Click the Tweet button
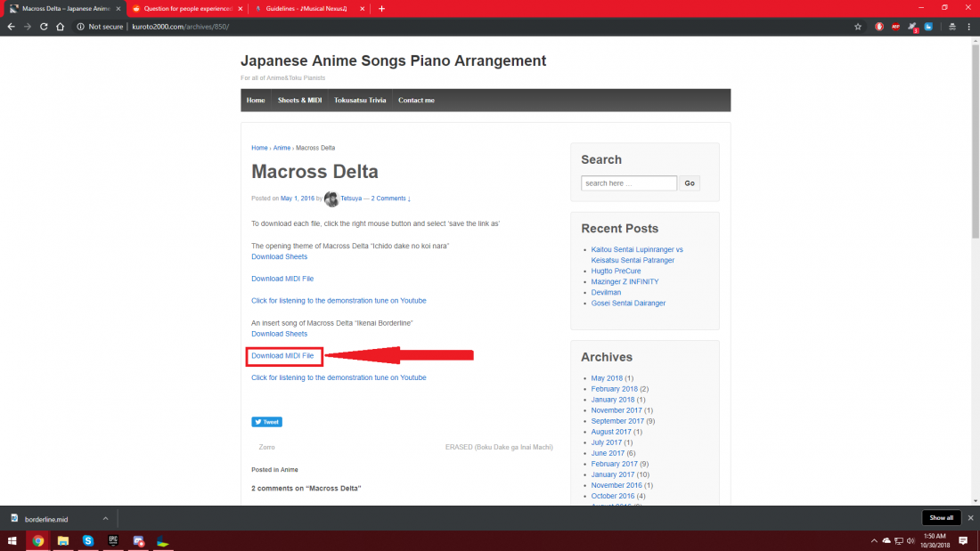This screenshot has width=980, height=551. [266, 422]
